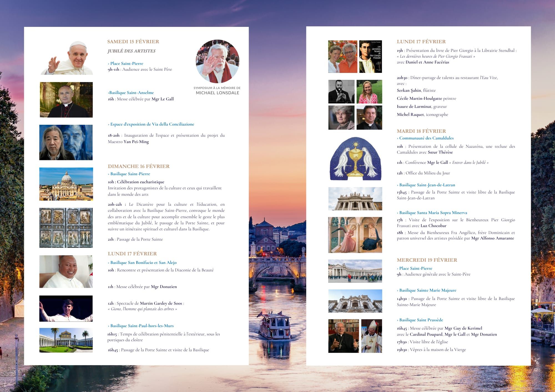The image size is (555, 392).
Task: Open the Basilique Sainte Marie Majeure link
Action: (x=427, y=290)
